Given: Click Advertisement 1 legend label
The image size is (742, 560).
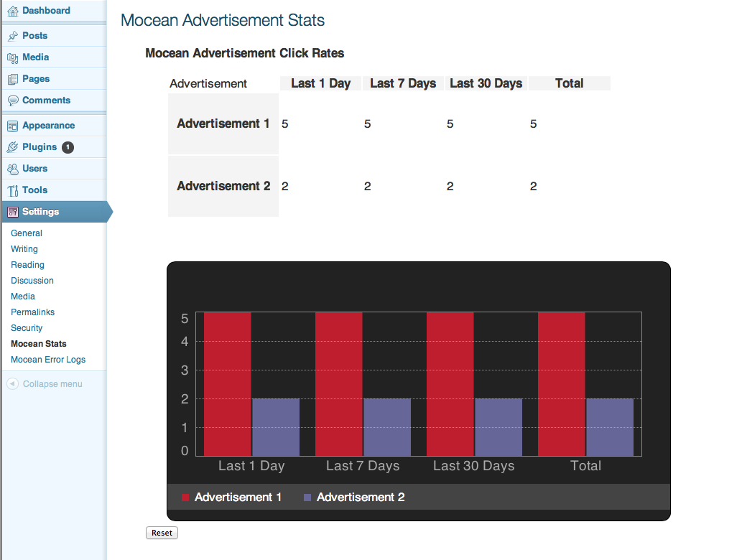Looking at the screenshot, I should pyautogui.click(x=238, y=497).
